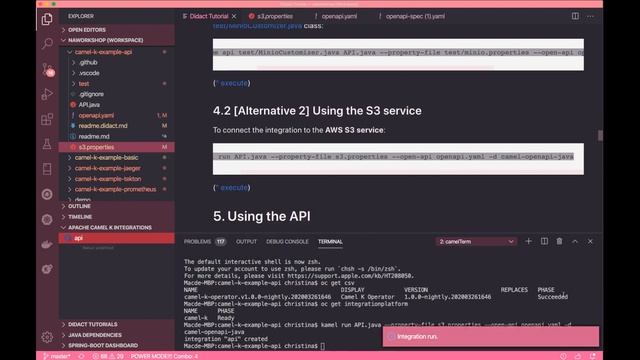Click POWER MODE Combo status item
The height and width of the screenshot is (360, 640).
coord(164,356)
